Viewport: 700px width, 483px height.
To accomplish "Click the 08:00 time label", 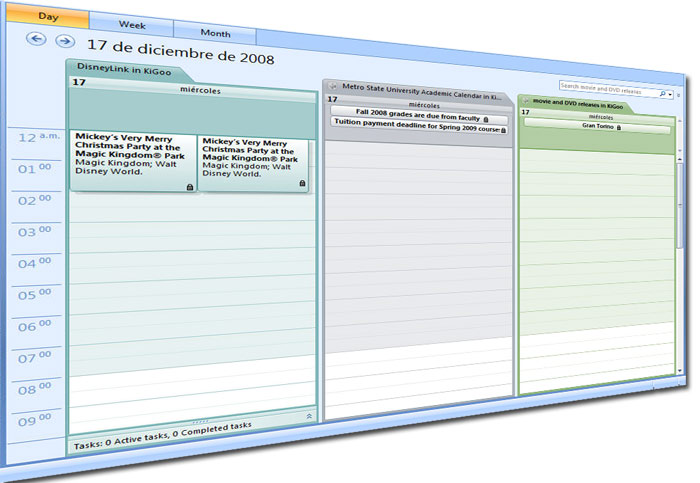I will tap(34, 388).
